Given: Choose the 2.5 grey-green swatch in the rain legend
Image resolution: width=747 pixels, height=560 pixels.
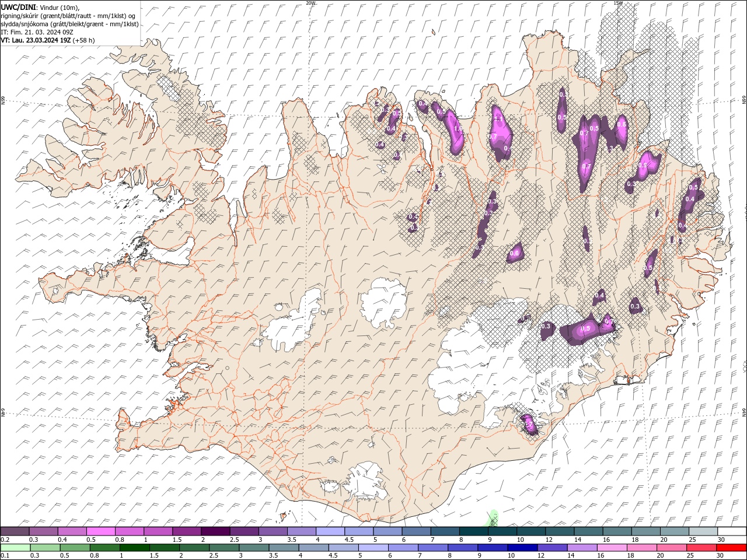Looking at the screenshot, I should pyautogui.click(x=224, y=548).
